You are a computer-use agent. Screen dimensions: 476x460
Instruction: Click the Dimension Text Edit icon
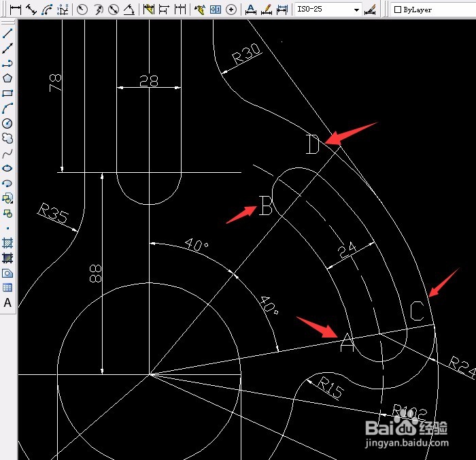tap(267, 10)
